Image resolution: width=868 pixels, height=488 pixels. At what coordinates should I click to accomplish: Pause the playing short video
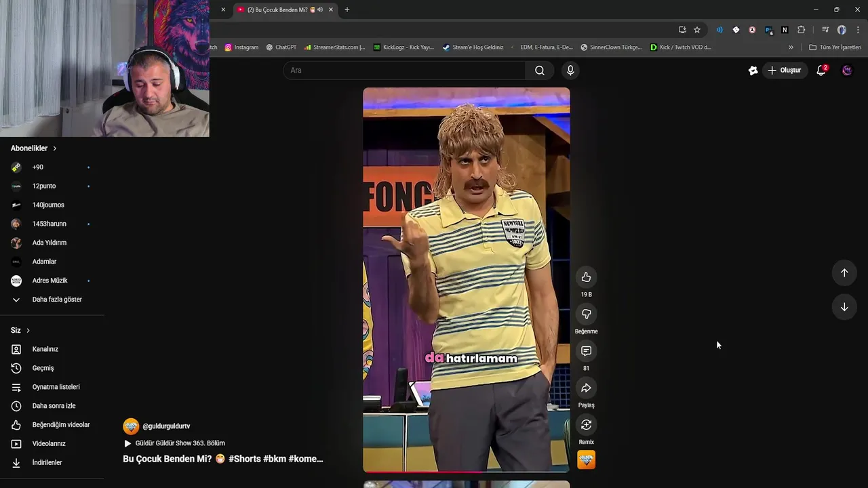[x=467, y=279]
